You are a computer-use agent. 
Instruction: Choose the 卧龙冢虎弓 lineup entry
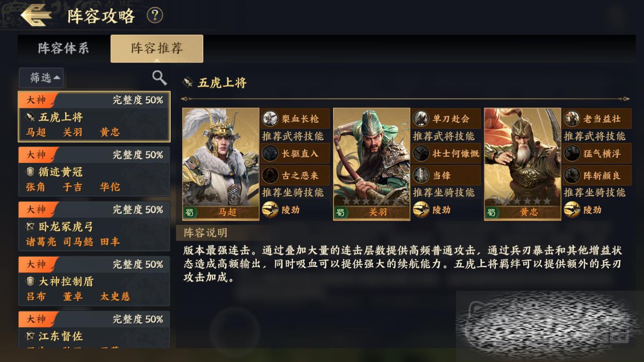click(x=94, y=226)
